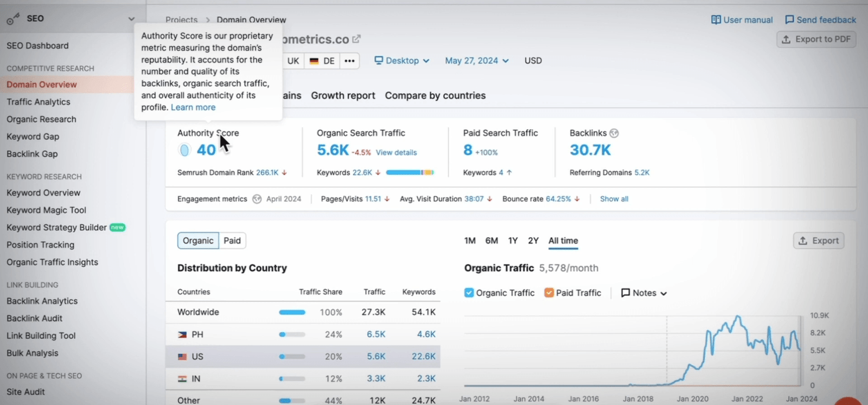
Task: Click the Authority Score gauge icon
Action: point(184,150)
